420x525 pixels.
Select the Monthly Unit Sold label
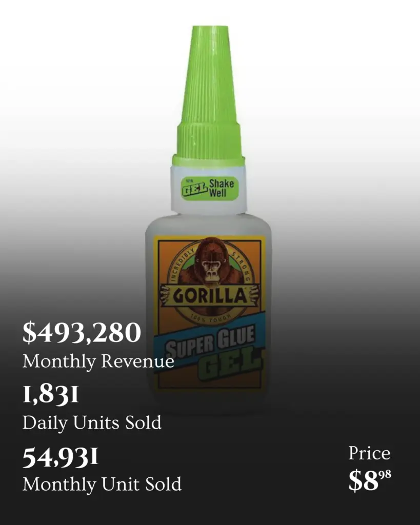102,484
